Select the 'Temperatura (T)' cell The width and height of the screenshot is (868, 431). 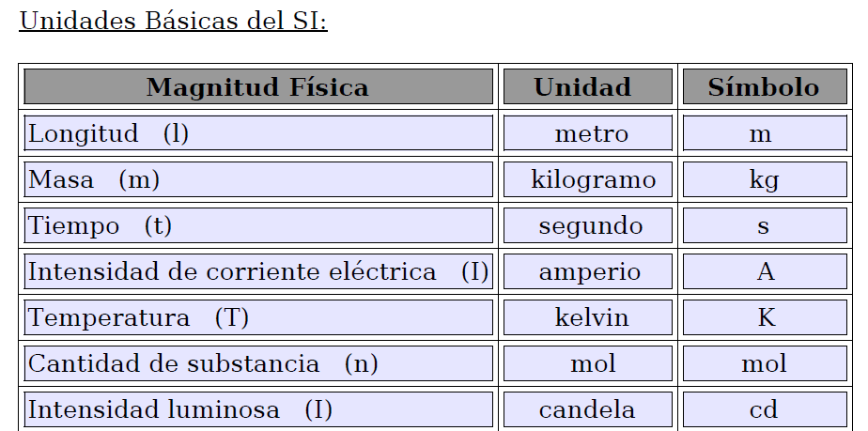[257, 317]
